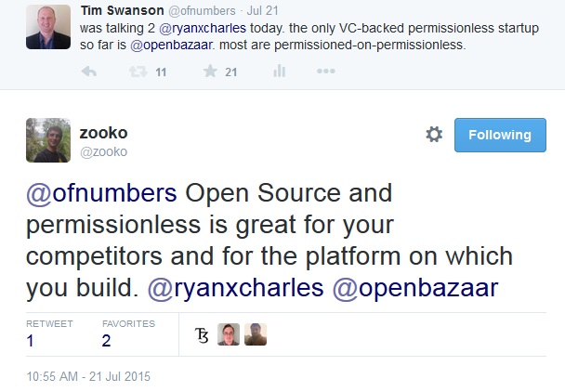The image size is (565, 392).
Task: Click the glasses-wearing user's avatar in favorites
Action: click(229, 334)
